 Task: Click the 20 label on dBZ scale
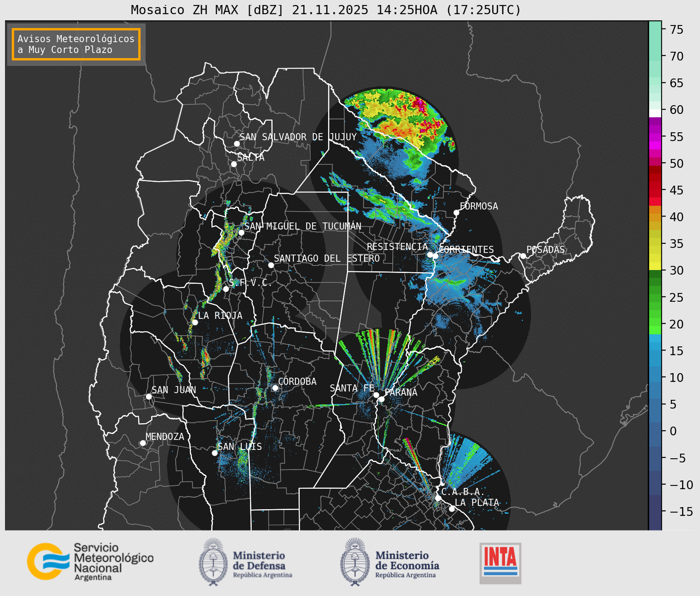tap(677, 324)
